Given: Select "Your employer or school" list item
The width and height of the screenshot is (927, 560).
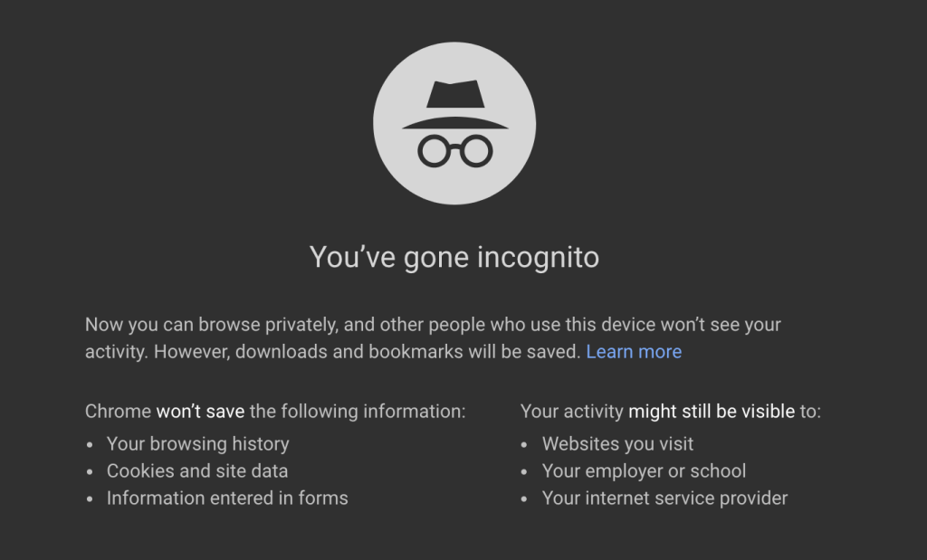Looking at the screenshot, I should pos(644,471).
